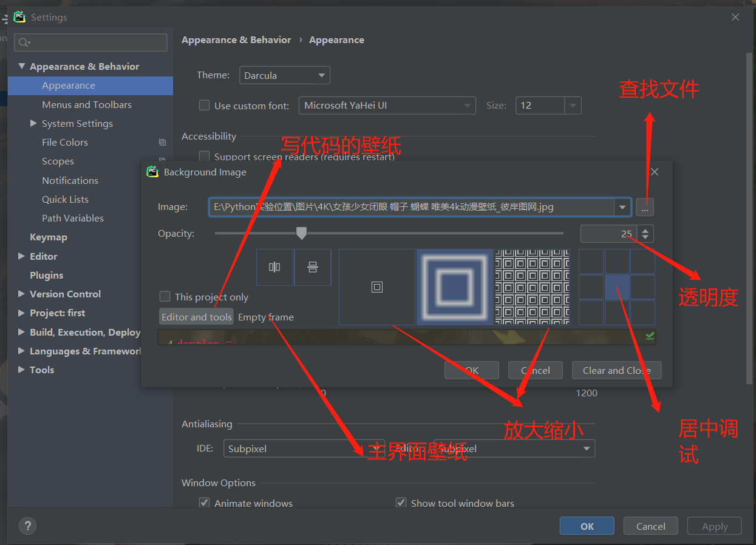This screenshot has width=756, height=545.
Task: Expand the Tools node
Action: tap(22, 370)
